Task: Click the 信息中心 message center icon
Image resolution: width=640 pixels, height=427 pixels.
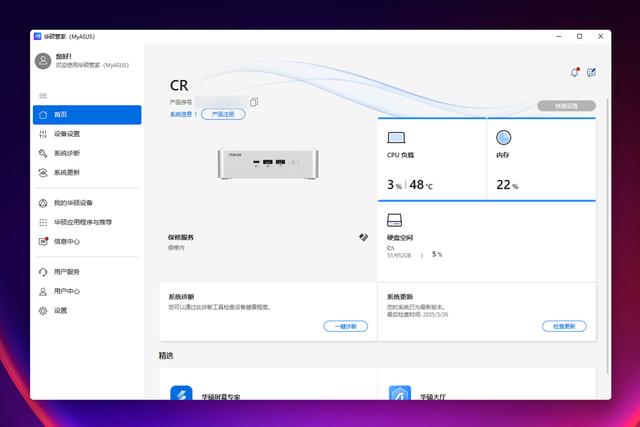Action: (x=43, y=241)
